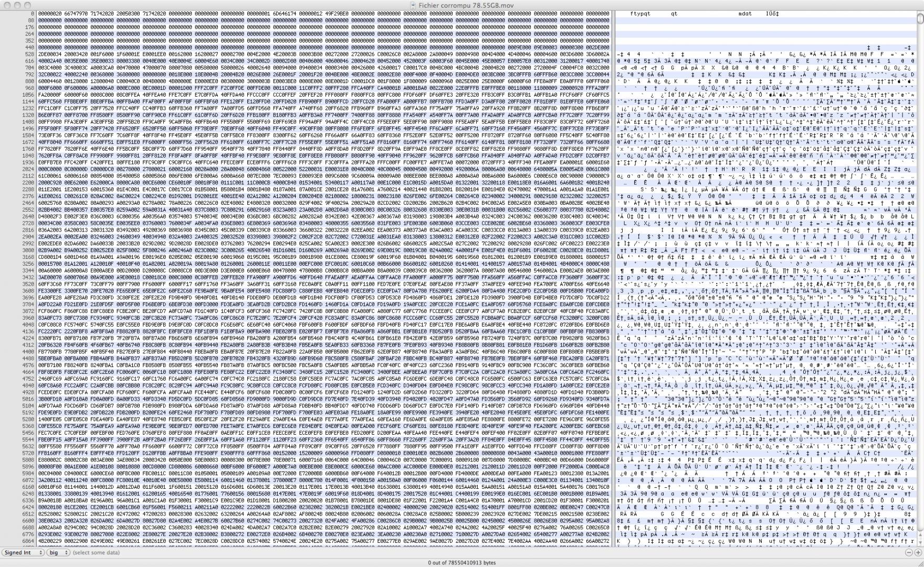The width and height of the screenshot is (924, 567).
Task: Click line offset 1056
Action: click(28, 94)
